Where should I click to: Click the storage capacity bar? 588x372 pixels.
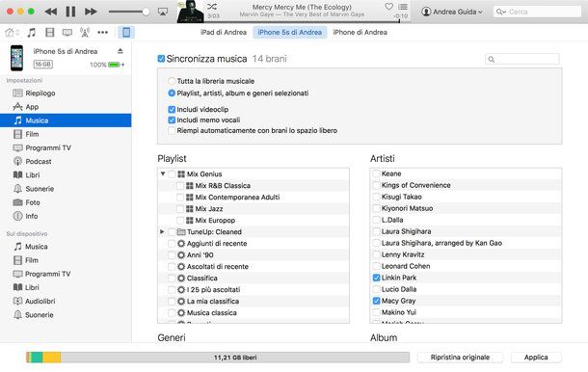click(x=218, y=358)
